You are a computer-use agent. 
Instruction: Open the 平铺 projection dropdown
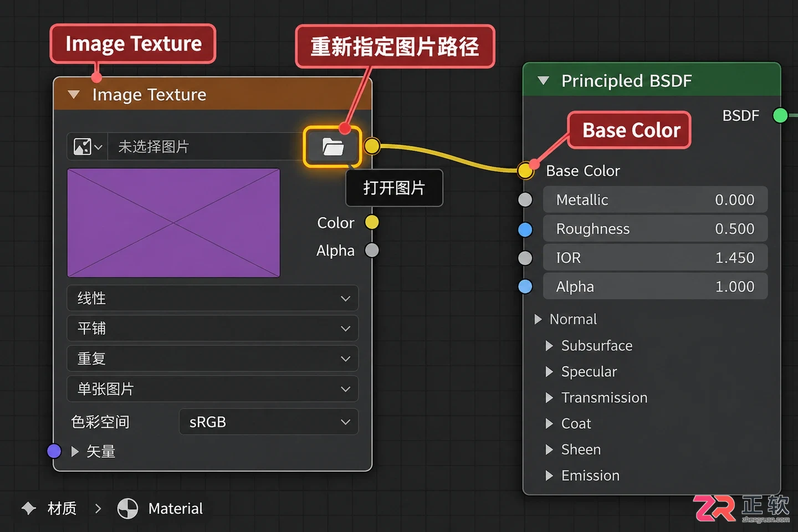point(213,329)
